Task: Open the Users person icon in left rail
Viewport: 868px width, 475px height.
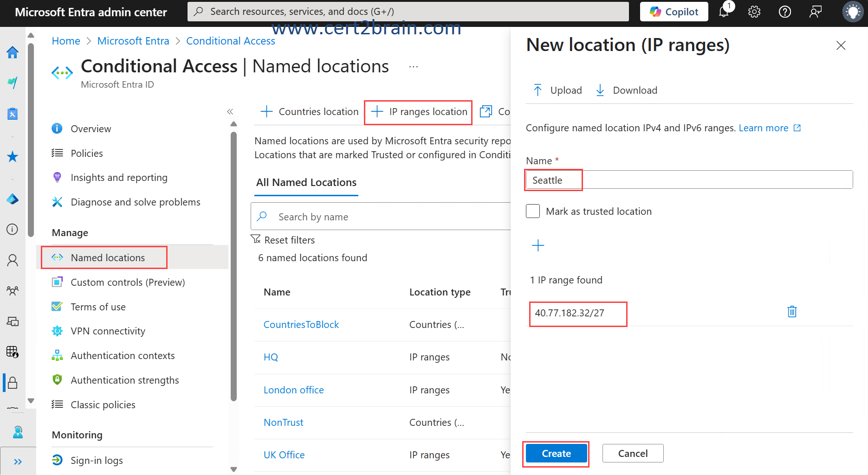Action: [x=13, y=260]
